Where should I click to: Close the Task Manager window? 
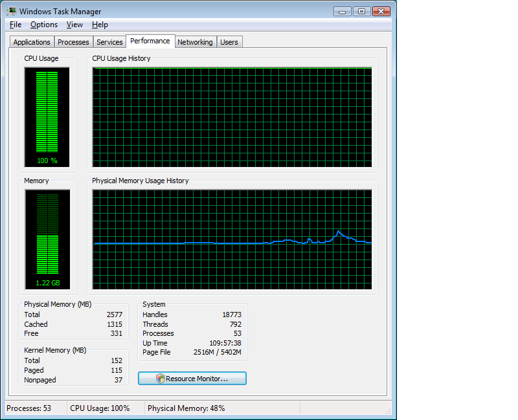pos(381,12)
